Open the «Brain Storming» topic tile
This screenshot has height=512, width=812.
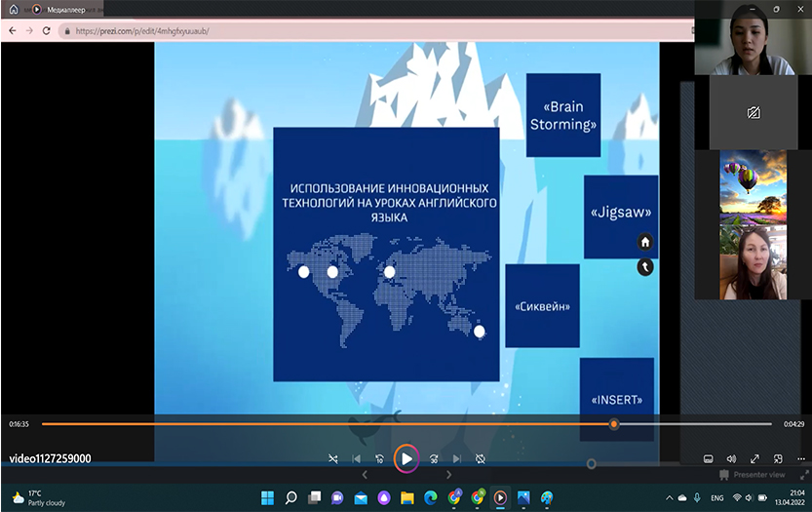pos(562,115)
